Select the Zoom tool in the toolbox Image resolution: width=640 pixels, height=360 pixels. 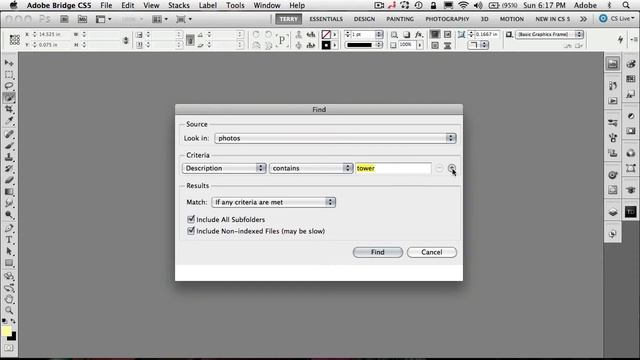click(x=9, y=311)
